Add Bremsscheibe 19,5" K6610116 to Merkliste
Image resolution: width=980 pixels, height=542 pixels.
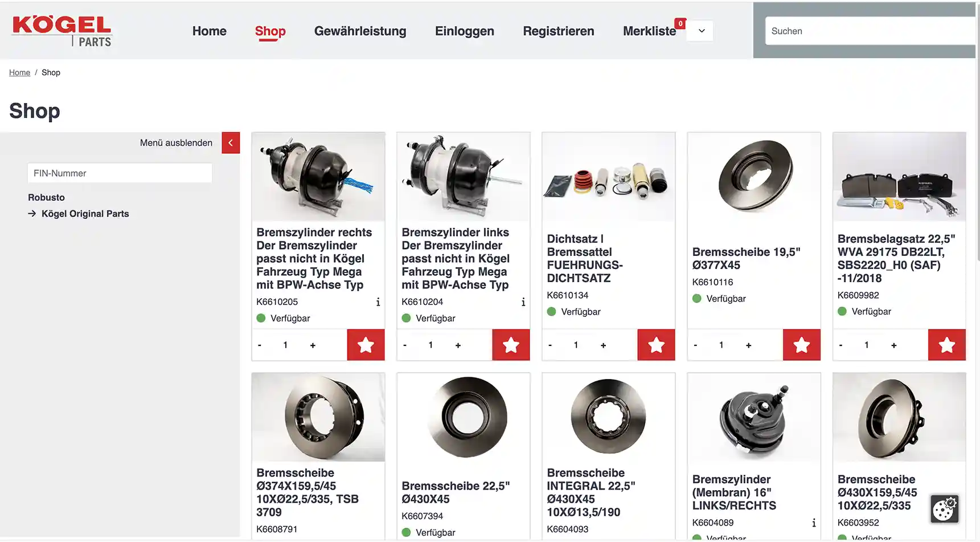click(801, 345)
